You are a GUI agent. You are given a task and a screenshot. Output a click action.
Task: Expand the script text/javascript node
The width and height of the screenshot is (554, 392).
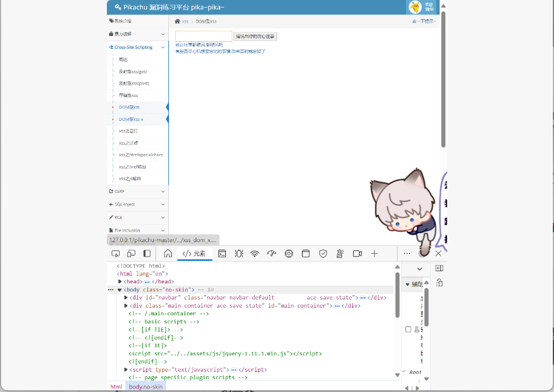click(x=126, y=370)
